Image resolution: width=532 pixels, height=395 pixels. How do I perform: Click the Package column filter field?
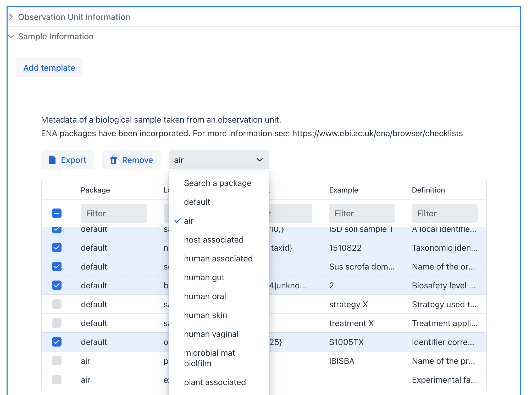114,213
